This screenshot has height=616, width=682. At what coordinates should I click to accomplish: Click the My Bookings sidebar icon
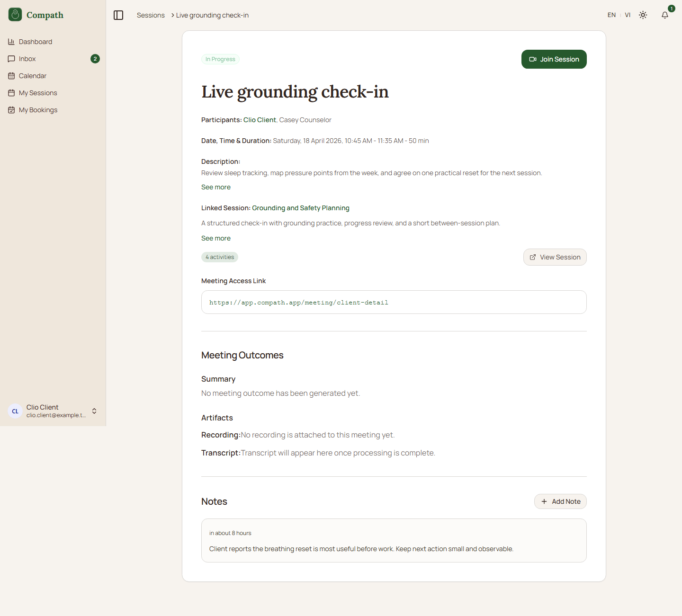11,110
